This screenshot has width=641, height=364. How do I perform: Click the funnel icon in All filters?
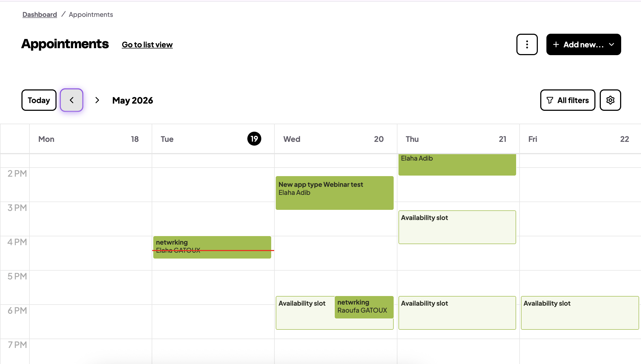pyautogui.click(x=550, y=100)
